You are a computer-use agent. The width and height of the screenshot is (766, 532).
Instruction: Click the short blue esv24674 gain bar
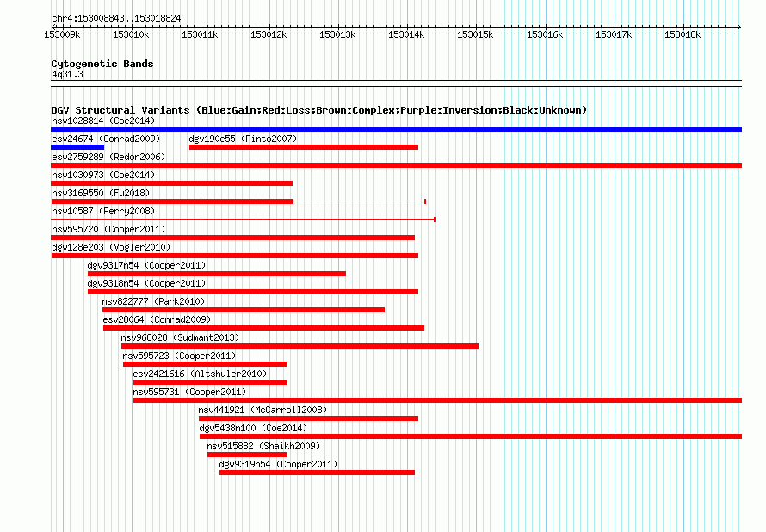tap(77, 147)
